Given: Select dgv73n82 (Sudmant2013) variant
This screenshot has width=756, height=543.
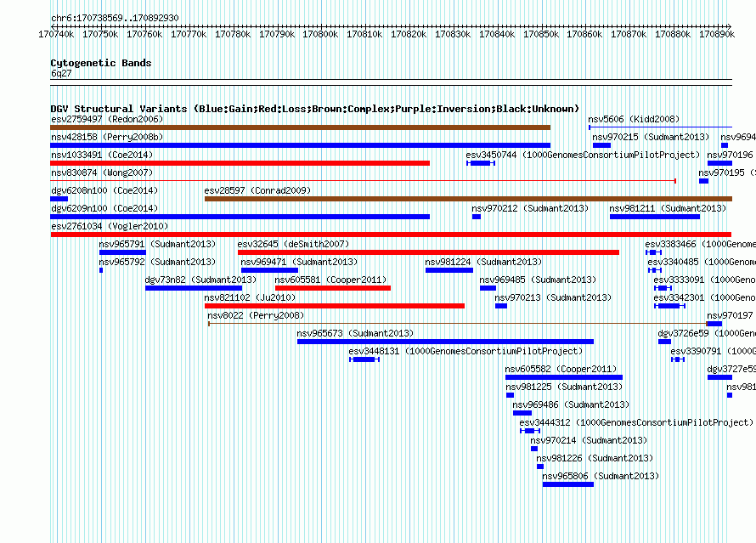Looking at the screenshot, I should (x=200, y=280).
